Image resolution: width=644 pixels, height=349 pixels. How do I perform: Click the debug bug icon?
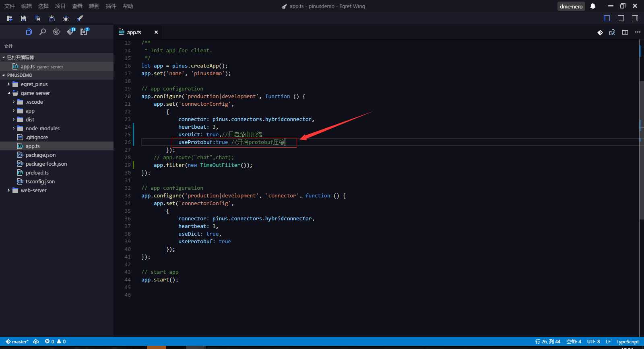click(66, 18)
